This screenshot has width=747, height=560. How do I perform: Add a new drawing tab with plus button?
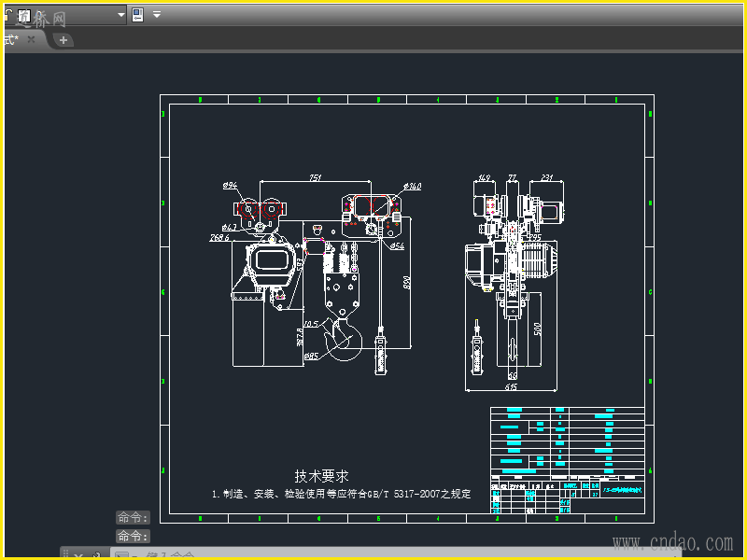click(x=63, y=39)
